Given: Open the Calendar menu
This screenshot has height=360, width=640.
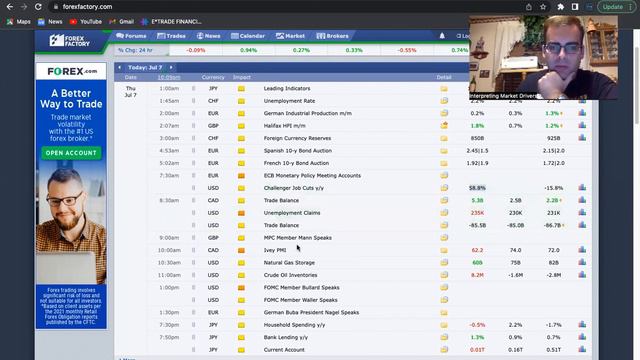Looking at the screenshot, I should [x=248, y=36].
